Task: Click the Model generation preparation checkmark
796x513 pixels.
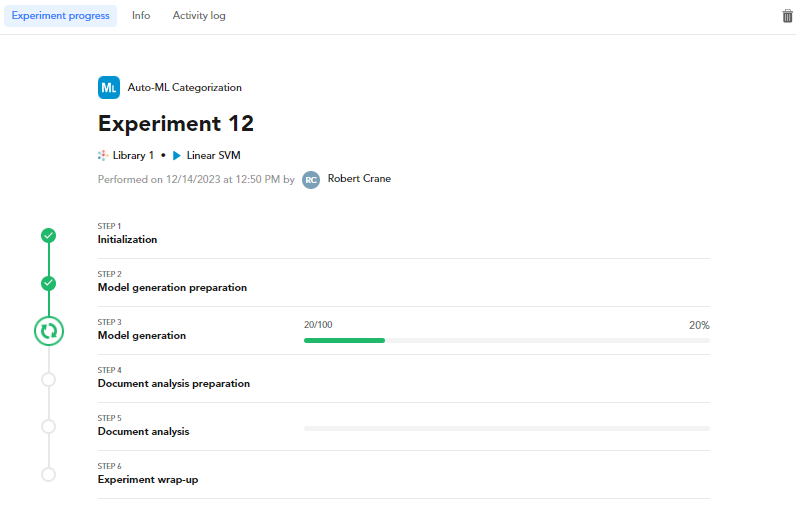Action: tap(48, 283)
